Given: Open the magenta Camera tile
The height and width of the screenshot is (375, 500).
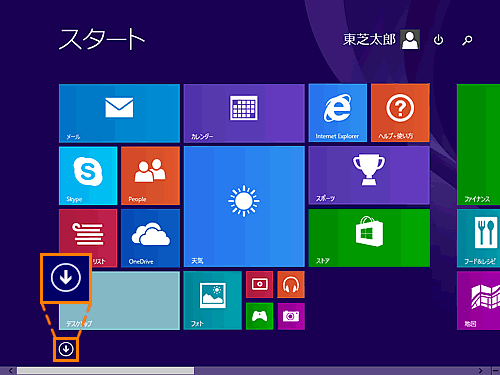Looking at the screenshot, I should tap(291, 316).
